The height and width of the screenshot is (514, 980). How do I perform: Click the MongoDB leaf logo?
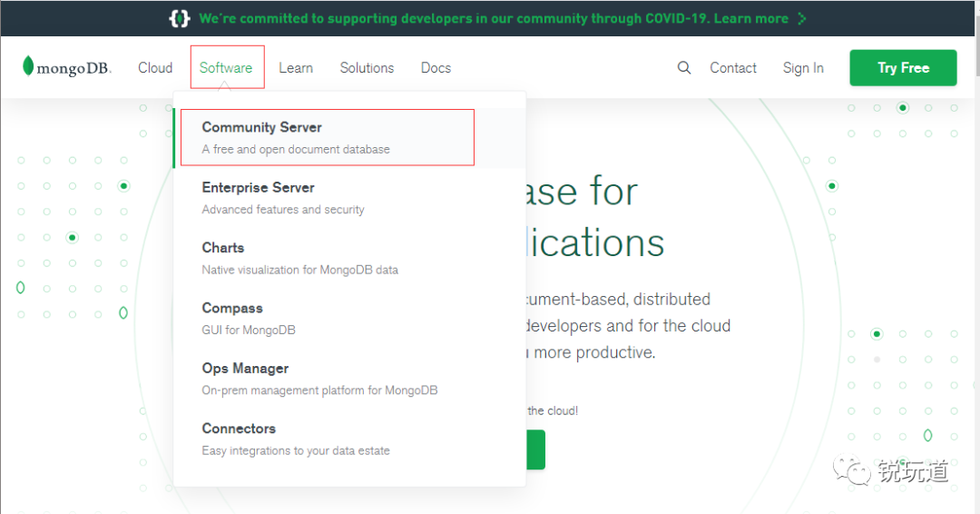(28, 66)
